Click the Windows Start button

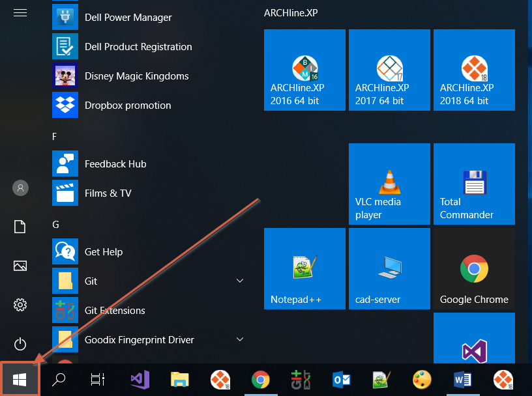tap(20, 379)
